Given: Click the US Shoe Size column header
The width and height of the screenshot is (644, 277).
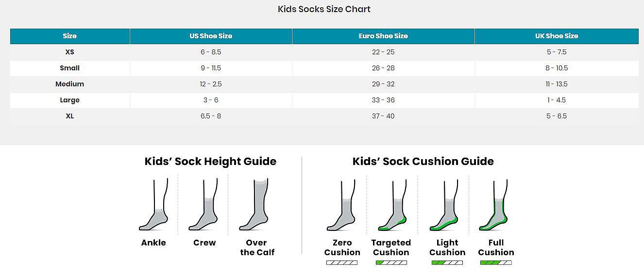Looking at the screenshot, I should [211, 36].
